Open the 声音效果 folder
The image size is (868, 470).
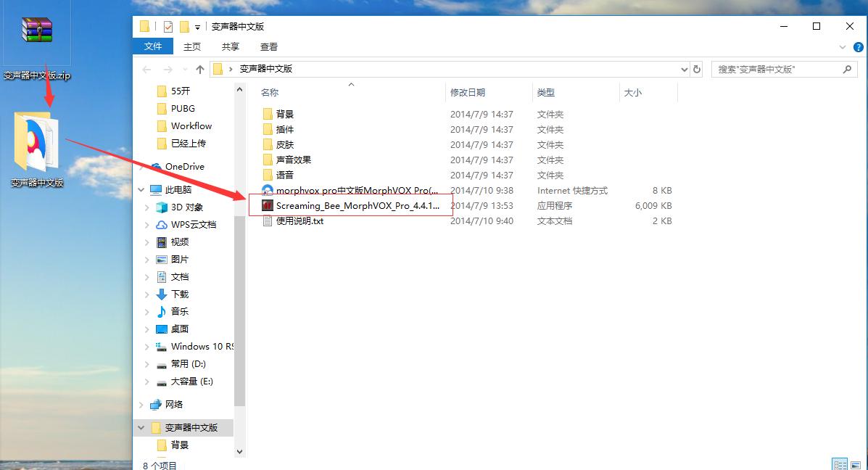pyautogui.click(x=291, y=160)
